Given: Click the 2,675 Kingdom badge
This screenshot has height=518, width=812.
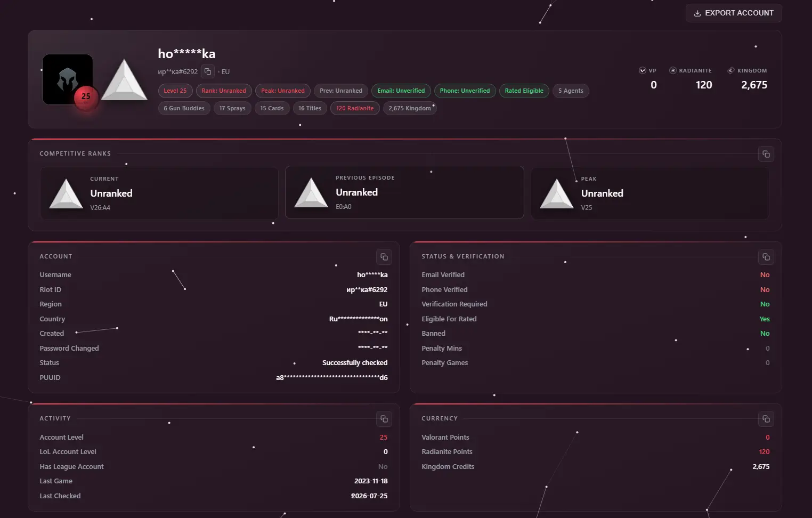Looking at the screenshot, I should pos(410,108).
